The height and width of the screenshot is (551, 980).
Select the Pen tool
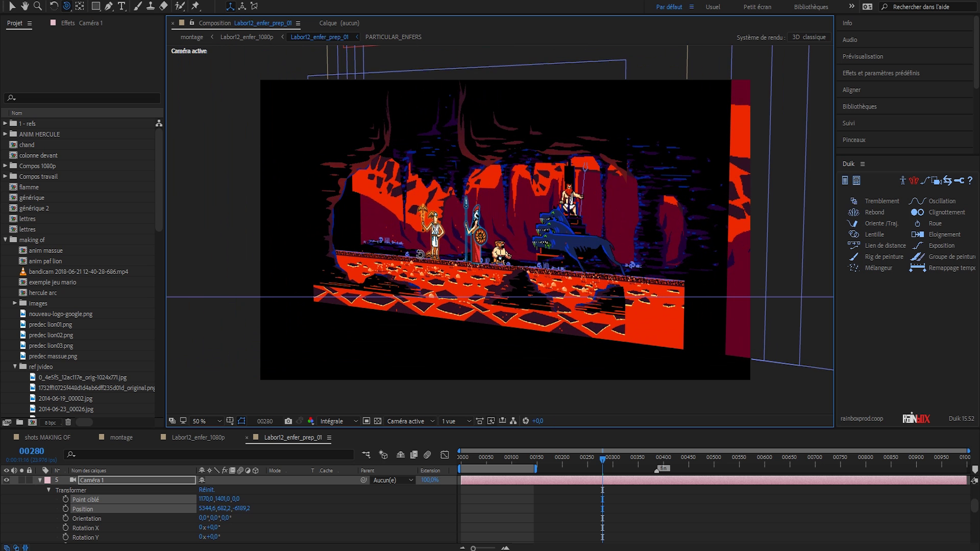(109, 6)
